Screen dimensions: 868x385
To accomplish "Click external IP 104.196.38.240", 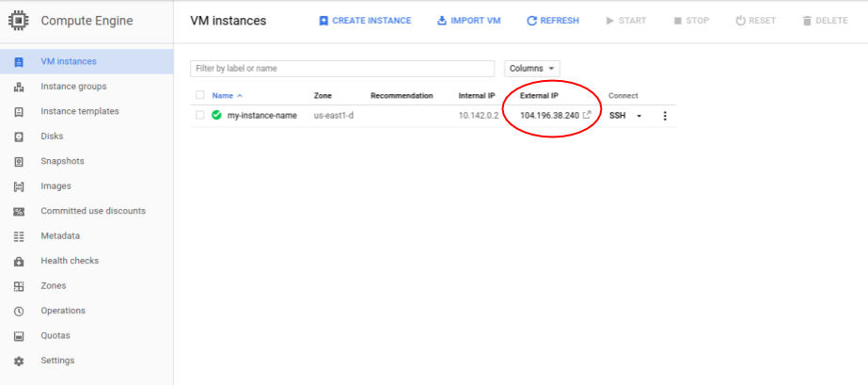I will 549,116.
